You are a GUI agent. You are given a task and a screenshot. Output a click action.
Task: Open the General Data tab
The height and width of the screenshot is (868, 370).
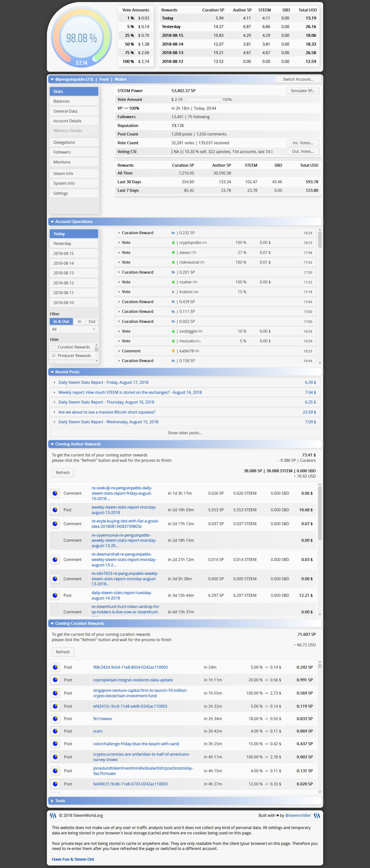74,111
